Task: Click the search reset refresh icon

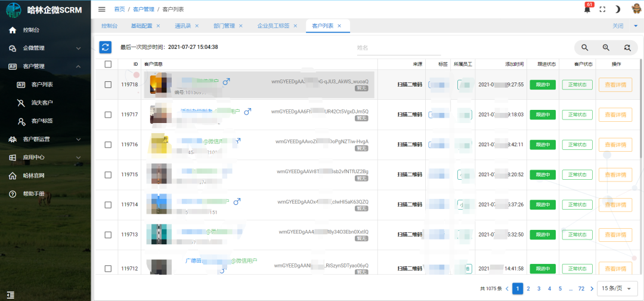Action: 627,48
